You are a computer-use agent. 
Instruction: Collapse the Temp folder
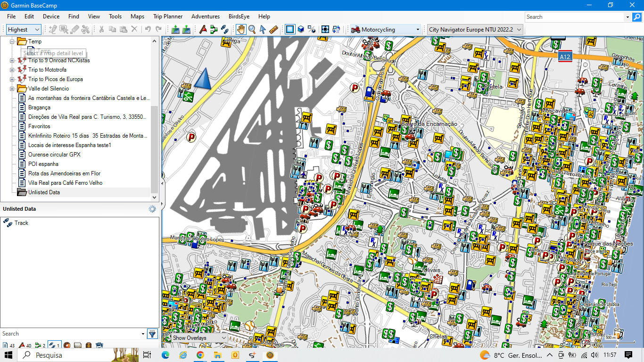coord(12,41)
